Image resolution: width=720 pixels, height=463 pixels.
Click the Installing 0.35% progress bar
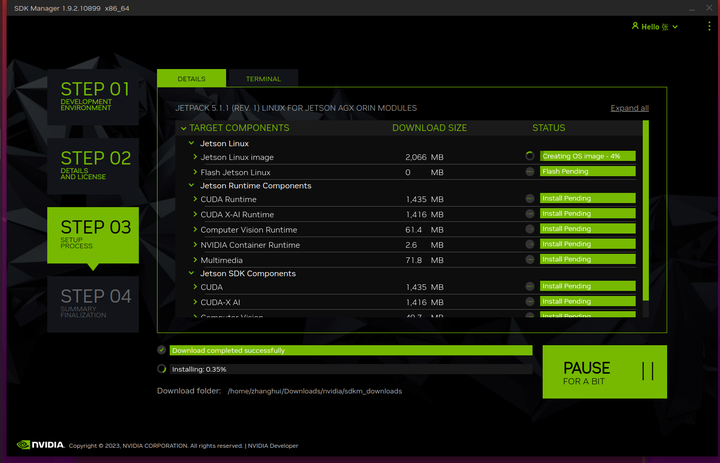(x=351, y=369)
